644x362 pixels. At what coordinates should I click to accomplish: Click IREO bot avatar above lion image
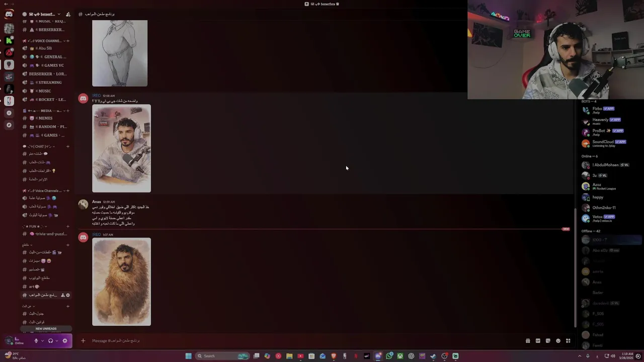point(83,237)
